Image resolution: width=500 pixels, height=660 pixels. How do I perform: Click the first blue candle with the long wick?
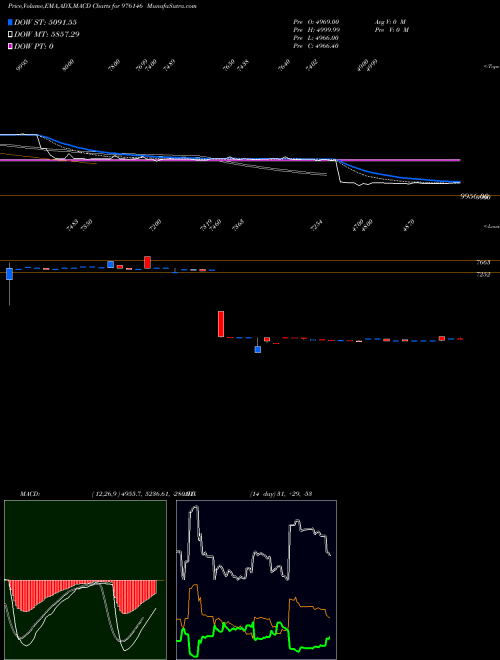9,274
